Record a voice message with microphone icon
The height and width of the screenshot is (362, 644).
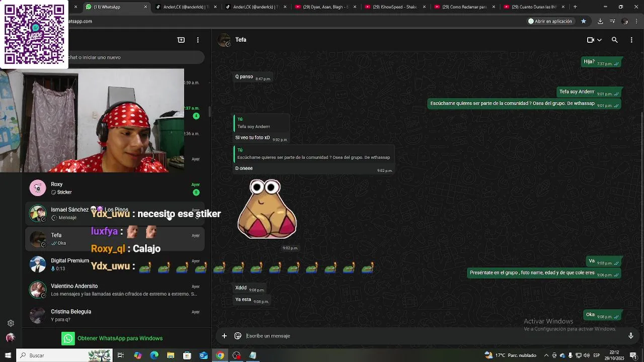click(631, 336)
